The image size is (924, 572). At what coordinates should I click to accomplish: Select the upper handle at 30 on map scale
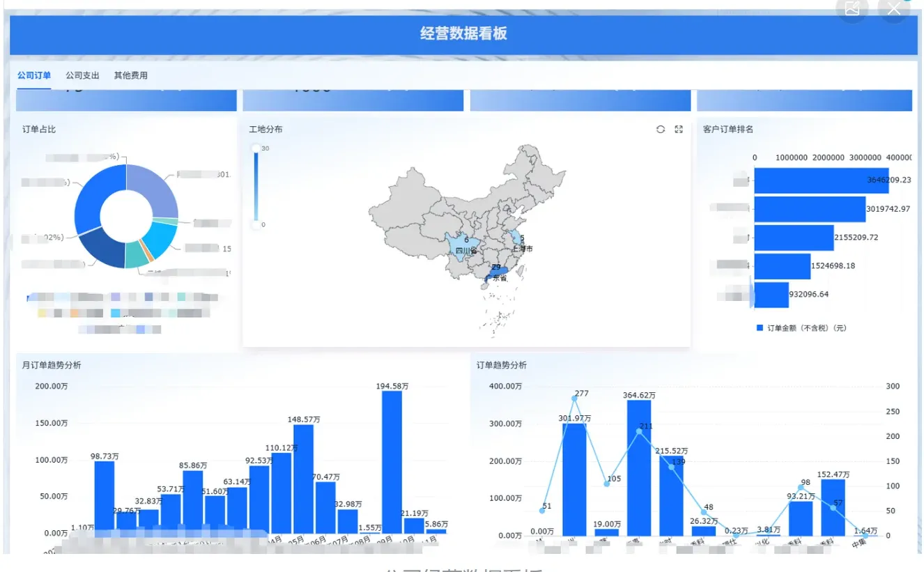256,148
